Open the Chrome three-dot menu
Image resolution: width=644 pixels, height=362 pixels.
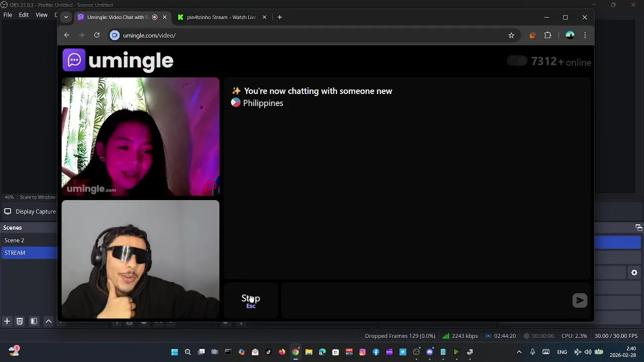[585, 35]
